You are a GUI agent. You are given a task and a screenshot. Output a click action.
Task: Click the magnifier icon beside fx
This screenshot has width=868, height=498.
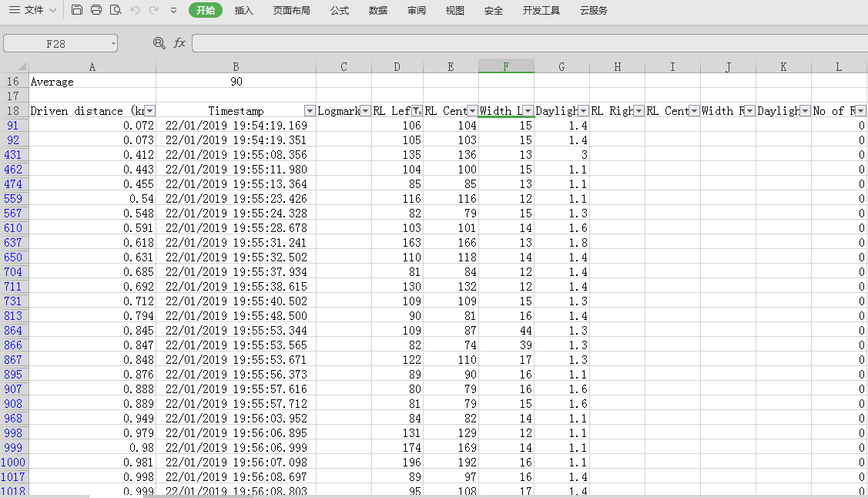tap(159, 43)
